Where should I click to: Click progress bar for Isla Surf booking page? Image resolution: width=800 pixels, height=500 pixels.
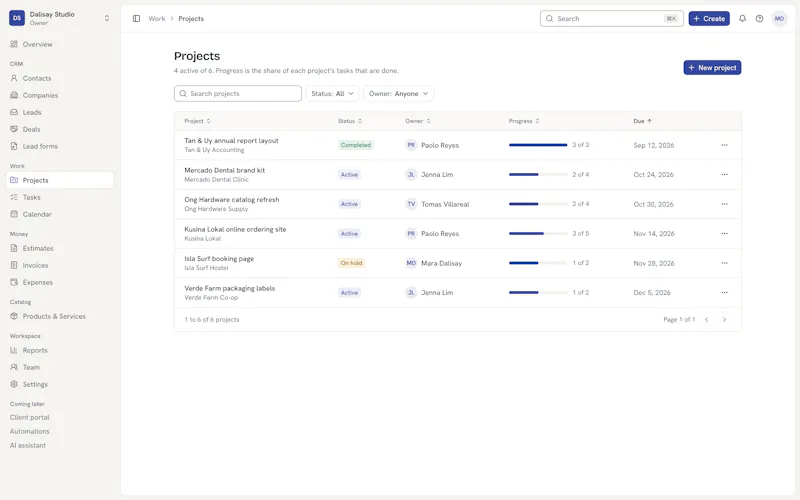pyautogui.click(x=538, y=263)
